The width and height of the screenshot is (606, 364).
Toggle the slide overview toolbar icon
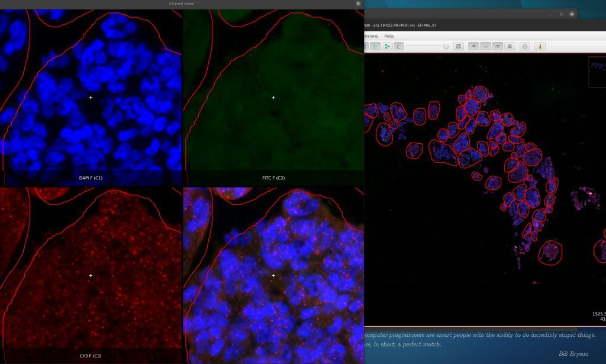click(x=473, y=46)
